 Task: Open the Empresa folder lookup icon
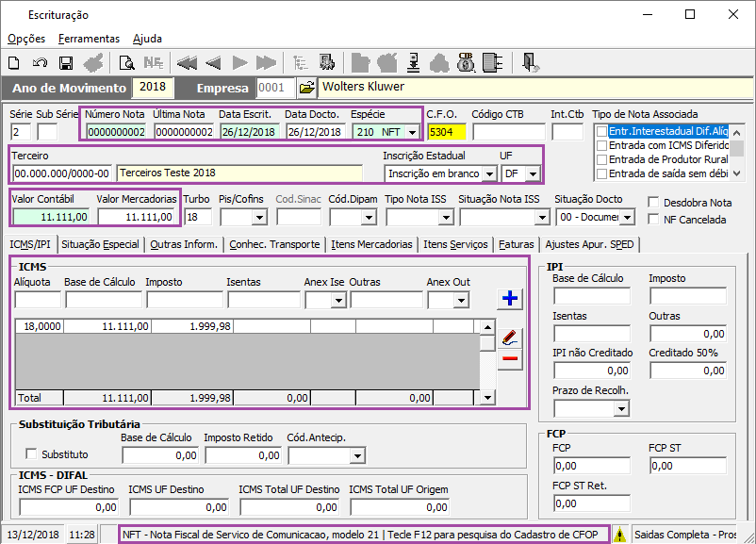306,88
